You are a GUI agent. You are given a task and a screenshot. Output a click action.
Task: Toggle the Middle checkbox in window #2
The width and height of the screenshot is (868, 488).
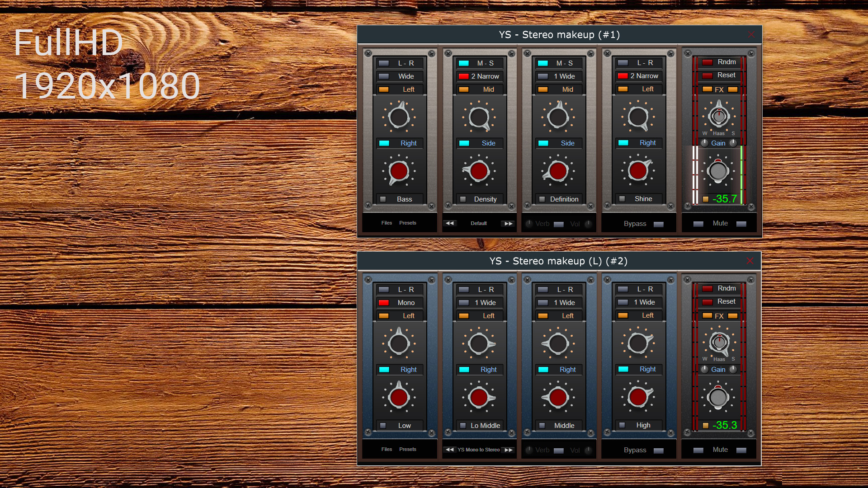coord(542,426)
